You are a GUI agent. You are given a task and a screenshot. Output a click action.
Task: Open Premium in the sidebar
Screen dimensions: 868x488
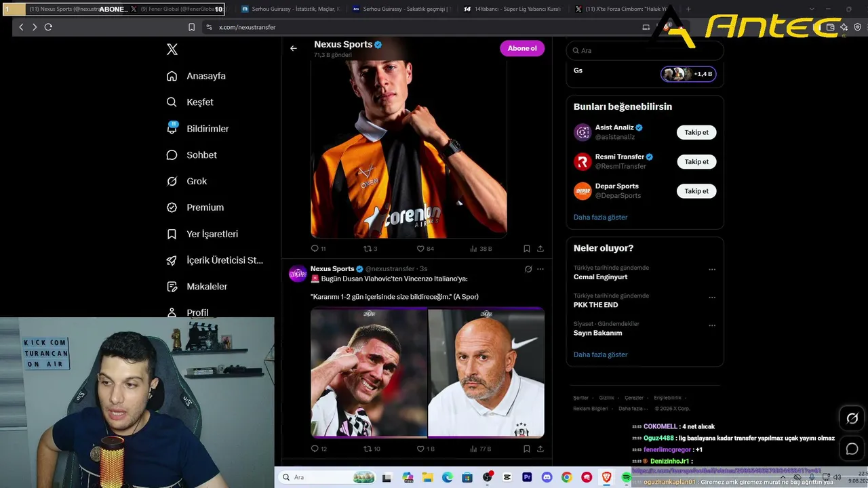(195, 207)
